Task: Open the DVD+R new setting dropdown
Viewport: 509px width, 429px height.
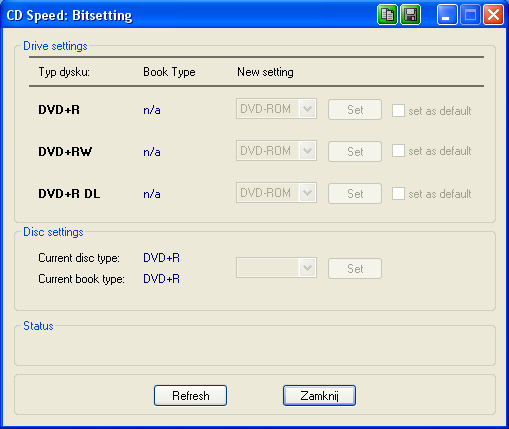Action: pos(276,109)
